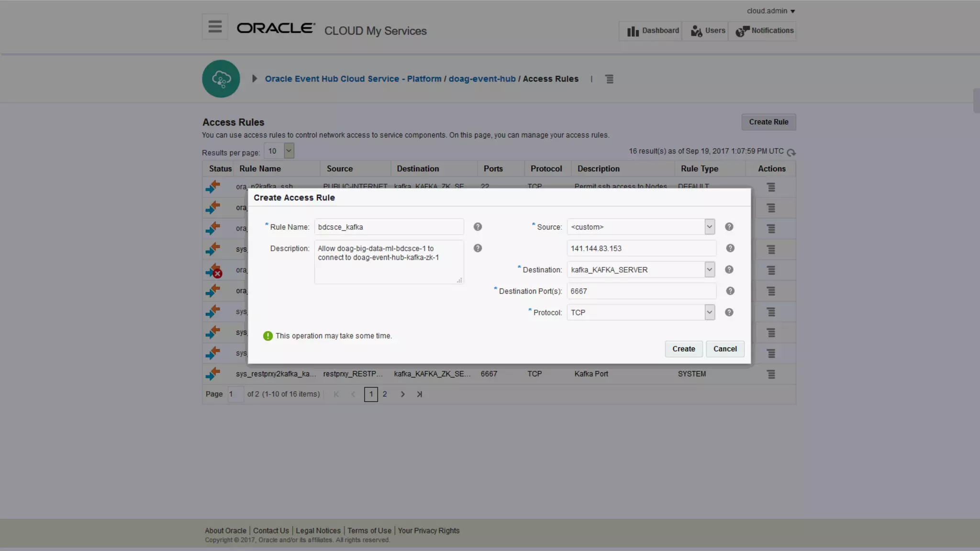Click the Oracle logo
Viewport: 980px width, 551px height.
pyautogui.click(x=276, y=29)
